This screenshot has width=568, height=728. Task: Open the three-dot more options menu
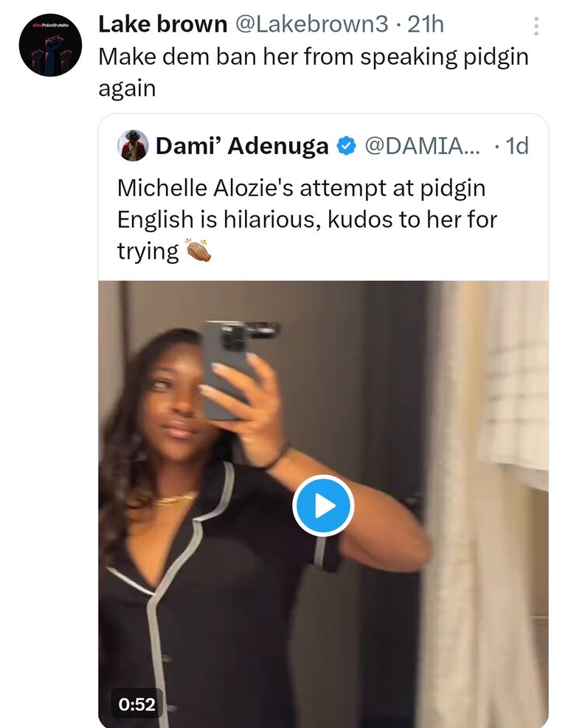coord(536,27)
